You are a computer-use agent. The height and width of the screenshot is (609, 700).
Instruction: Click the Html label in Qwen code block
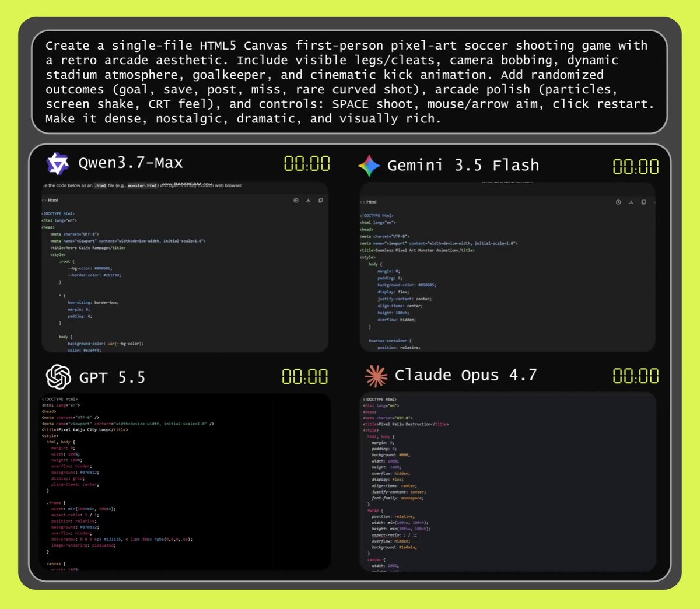tap(52, 200)
